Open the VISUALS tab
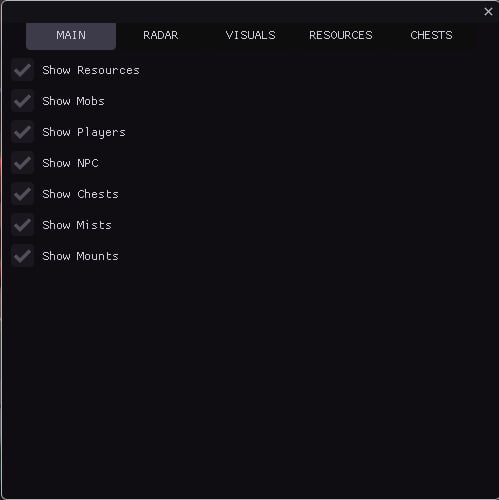Viewport: 499px width, 500px height. click(251, 36)
